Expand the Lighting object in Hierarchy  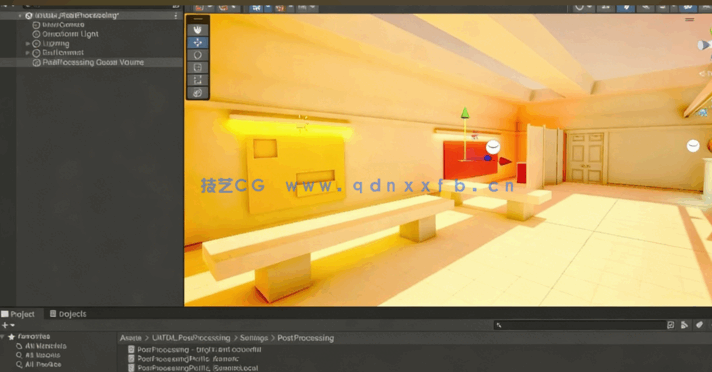tap(28, 44)
